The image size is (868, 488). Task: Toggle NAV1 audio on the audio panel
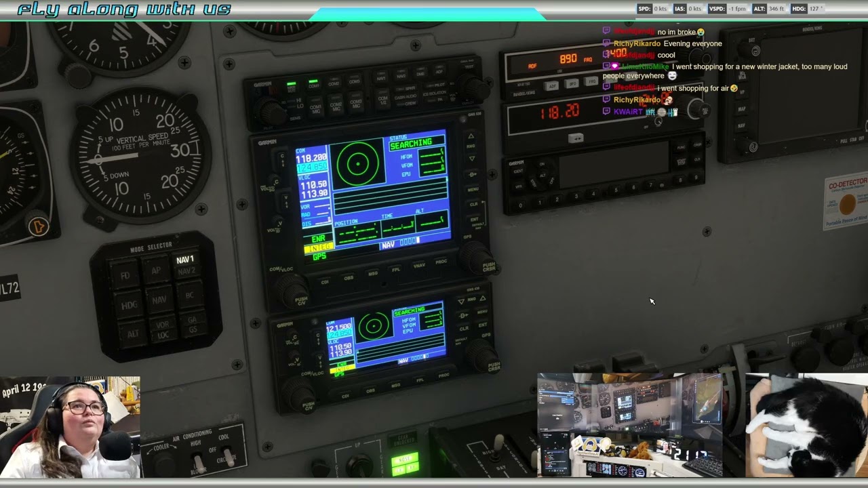[381, 77]
